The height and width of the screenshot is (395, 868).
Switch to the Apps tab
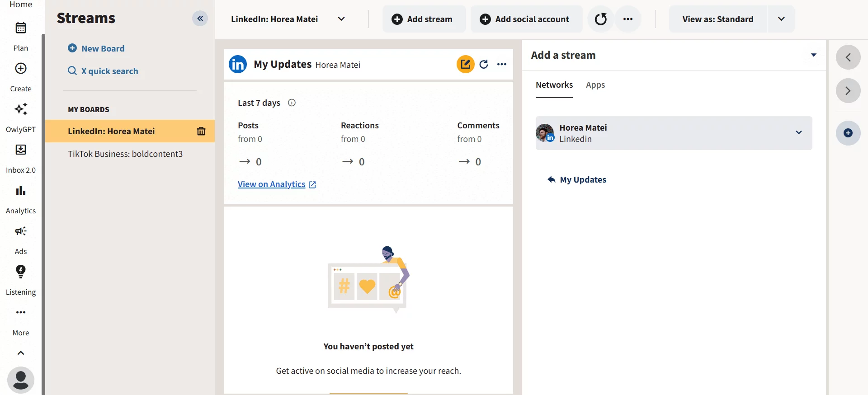point(595,85)
